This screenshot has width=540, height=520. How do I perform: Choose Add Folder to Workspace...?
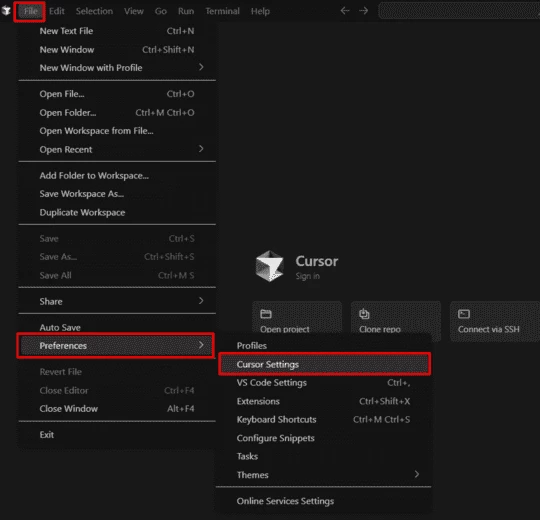point(117,176)
